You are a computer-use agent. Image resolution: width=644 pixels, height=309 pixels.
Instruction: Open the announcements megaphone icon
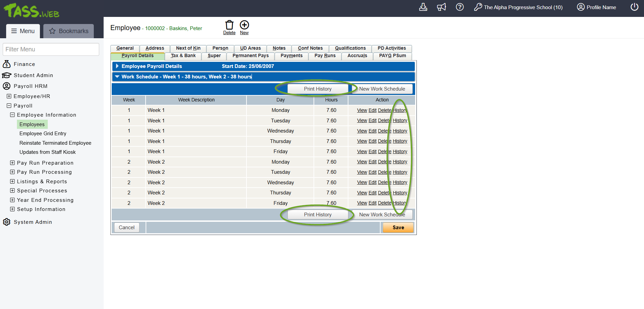pos(441,7)
